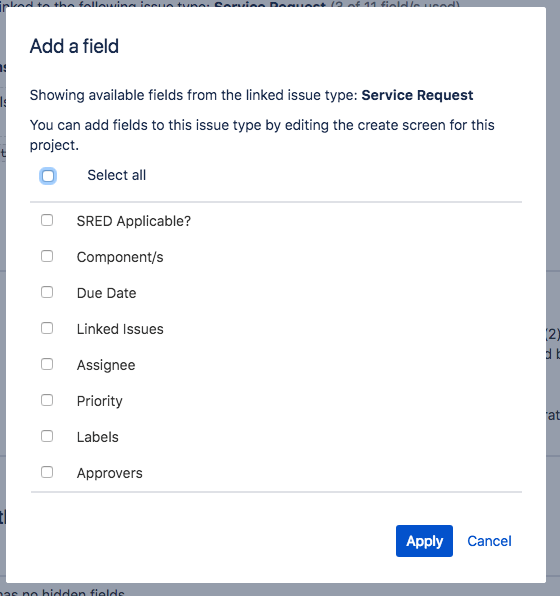The image size is (560, 596).
Task: Tick the Due Date checkbox
Action: (x=47, y=292)
